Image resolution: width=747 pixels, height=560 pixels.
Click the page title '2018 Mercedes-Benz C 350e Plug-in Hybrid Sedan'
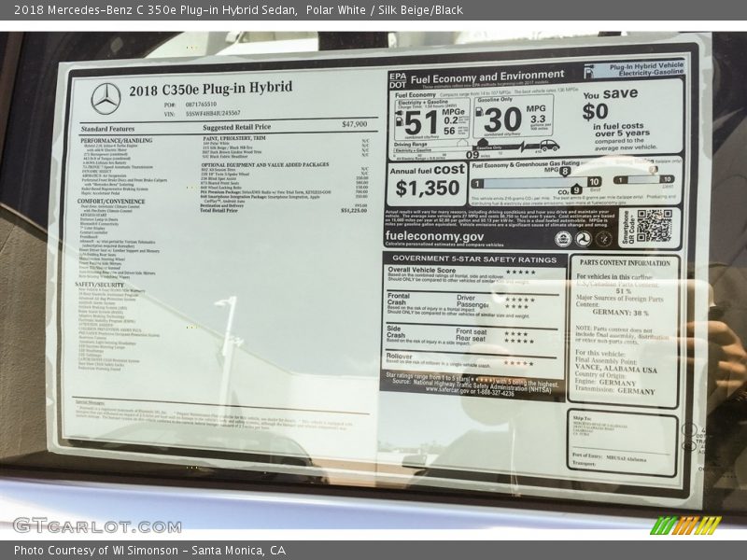pyautogui.click(x=155, y=10)
